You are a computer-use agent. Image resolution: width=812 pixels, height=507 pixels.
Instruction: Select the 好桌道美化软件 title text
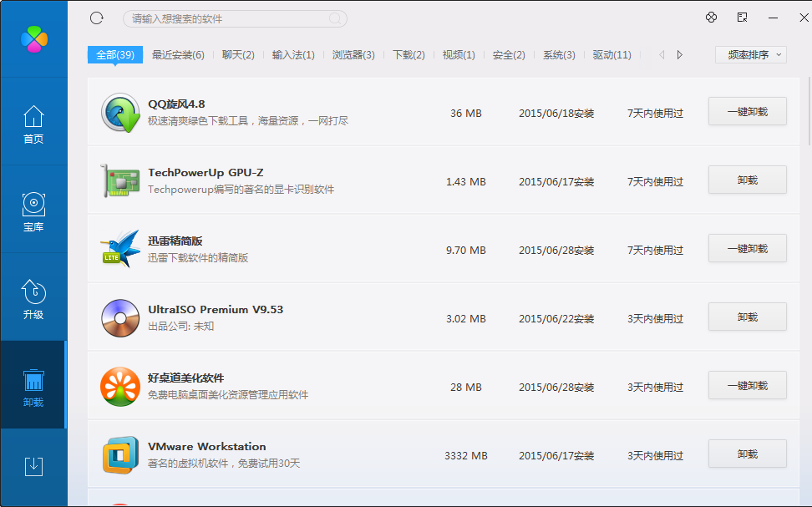pyautogui.click(x=186, y=378)
